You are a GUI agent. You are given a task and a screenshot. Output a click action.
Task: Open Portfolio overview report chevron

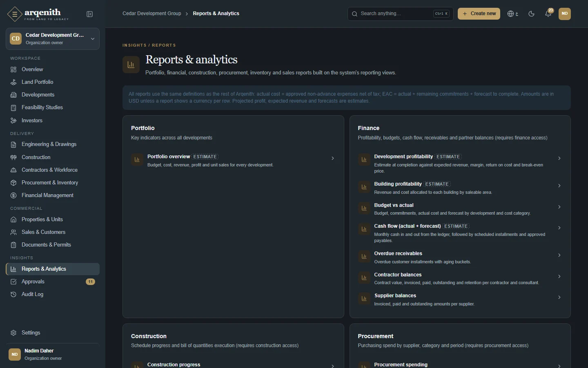[x=333, y=158]
